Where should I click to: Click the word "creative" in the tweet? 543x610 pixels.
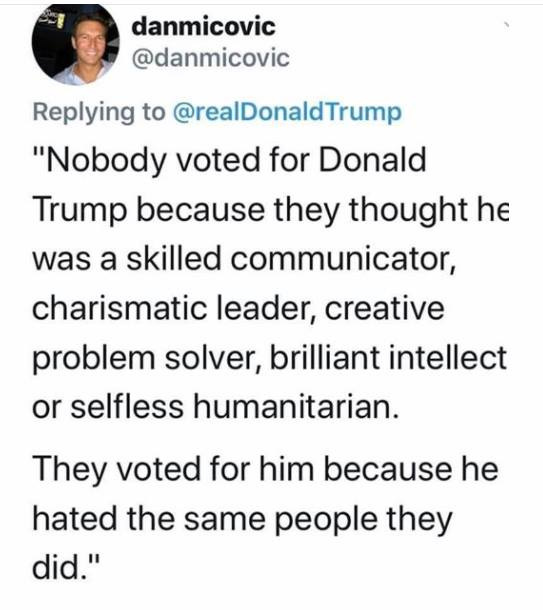click(384, 309)
